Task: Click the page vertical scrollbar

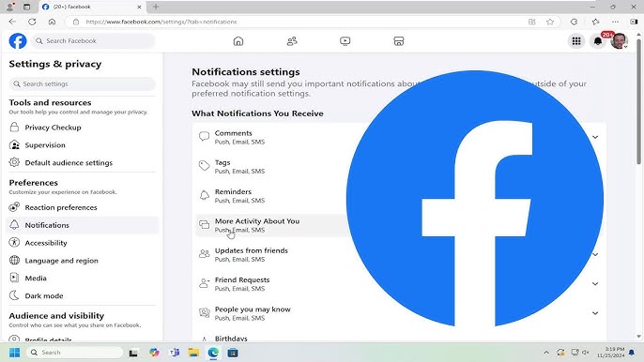Action: pyautogui.click(x=638, y=102)
